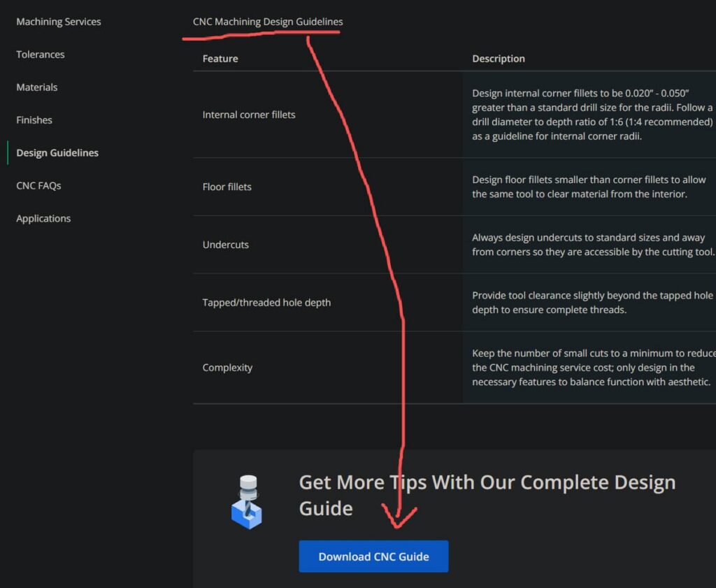Open the Machining Services sidebar link
The height and width of the screenshot is (588, 716).
[x=59, y=22]
